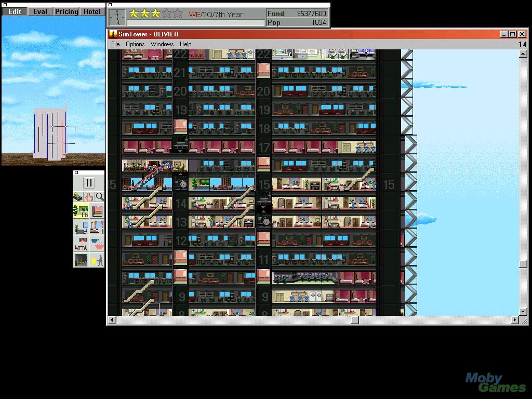The image size is (532, 399).
Task: Click scroll up arrow of vertical scrollbar
Action: (x=523, y=54)
